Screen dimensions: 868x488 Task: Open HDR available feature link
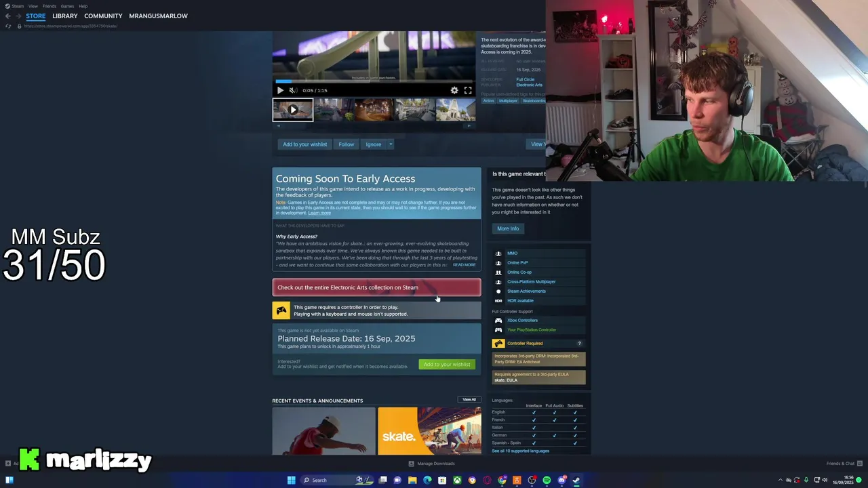[x=520, y=301]
